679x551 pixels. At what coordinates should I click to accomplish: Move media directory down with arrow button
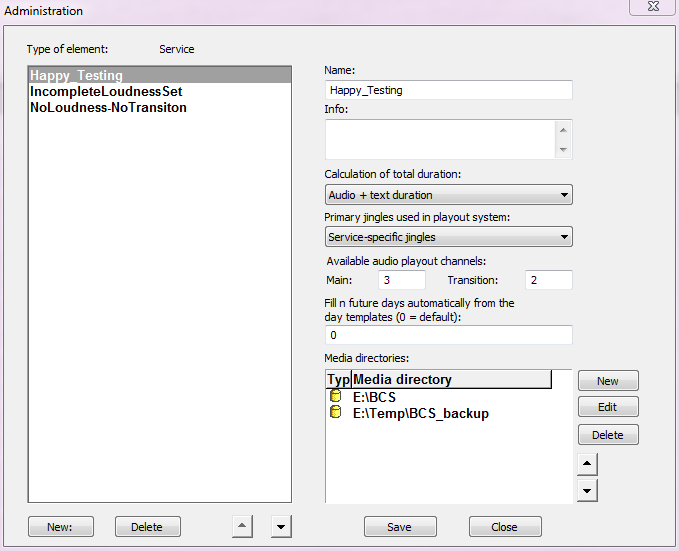click(588, 490)
